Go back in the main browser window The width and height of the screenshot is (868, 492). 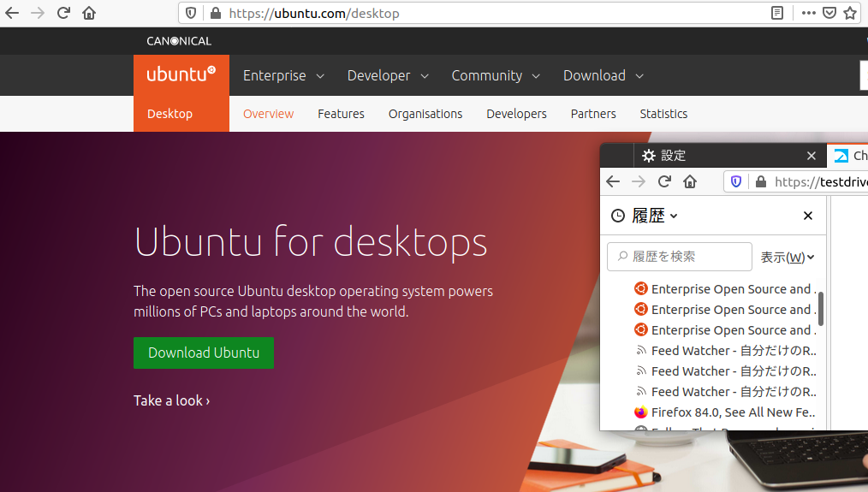(x=12, y=13)
